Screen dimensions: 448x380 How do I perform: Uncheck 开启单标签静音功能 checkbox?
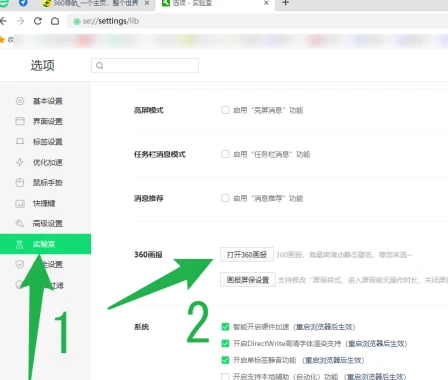225,360
